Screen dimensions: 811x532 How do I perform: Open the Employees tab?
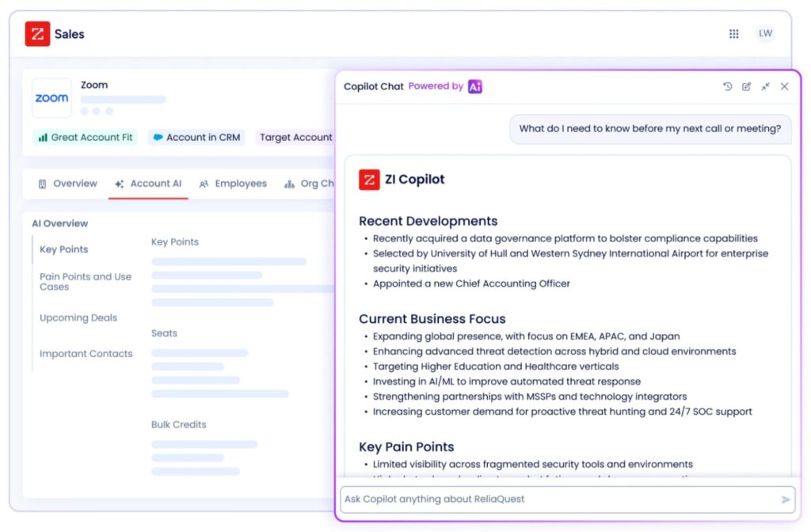[x=233, y=184]
